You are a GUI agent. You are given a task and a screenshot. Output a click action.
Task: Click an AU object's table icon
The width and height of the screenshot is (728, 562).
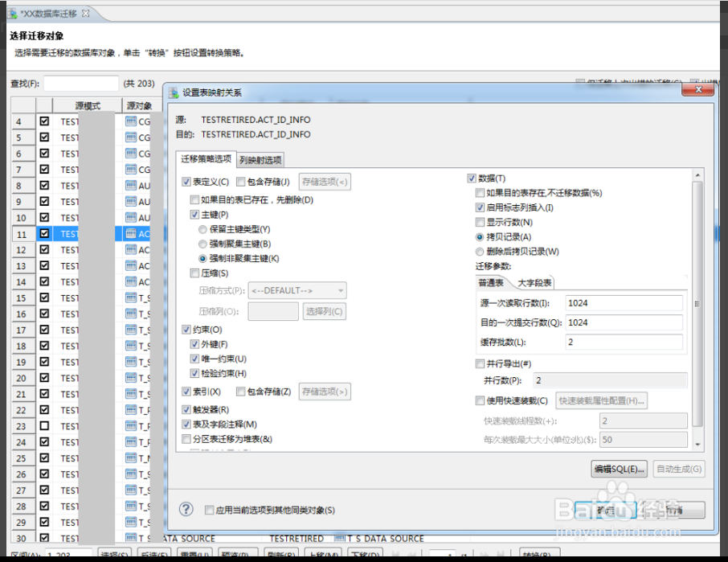[x=132, y=185]
